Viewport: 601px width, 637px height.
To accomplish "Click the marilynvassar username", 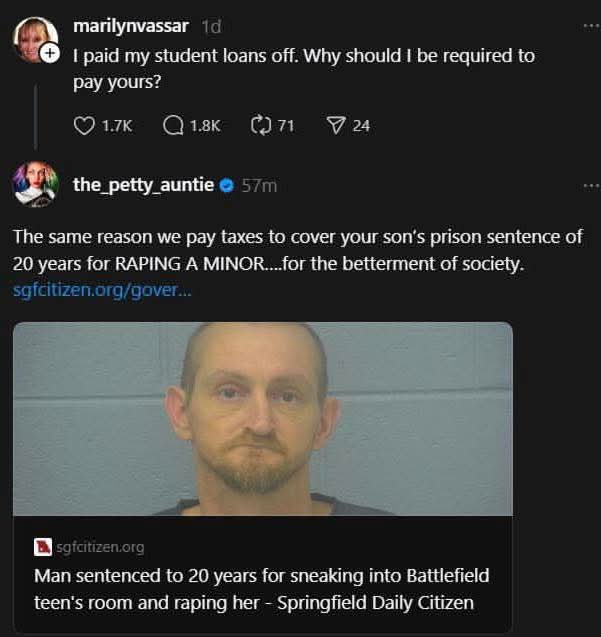I will (x=131, y=26).
